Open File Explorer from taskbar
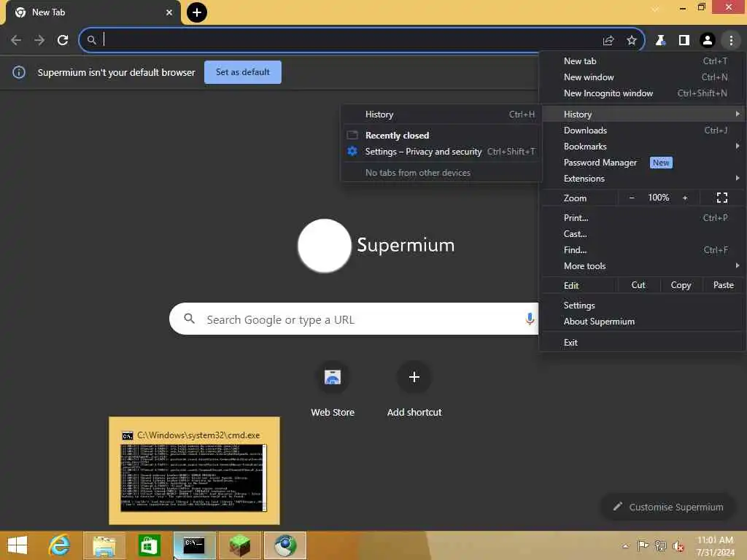 104,545
